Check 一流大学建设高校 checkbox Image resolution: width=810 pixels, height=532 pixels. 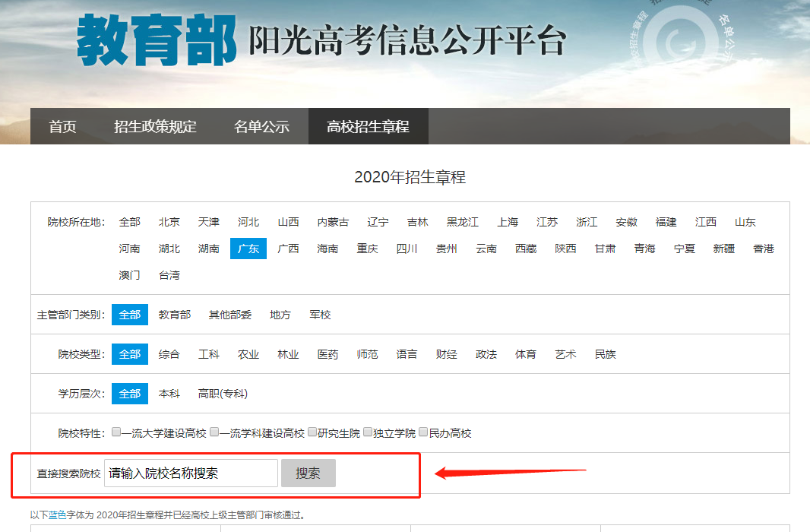tap(116, 432)
